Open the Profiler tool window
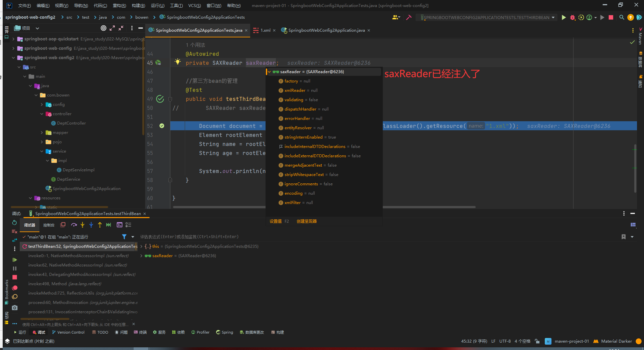Screen dimensions: 644x350 [200, 332]
